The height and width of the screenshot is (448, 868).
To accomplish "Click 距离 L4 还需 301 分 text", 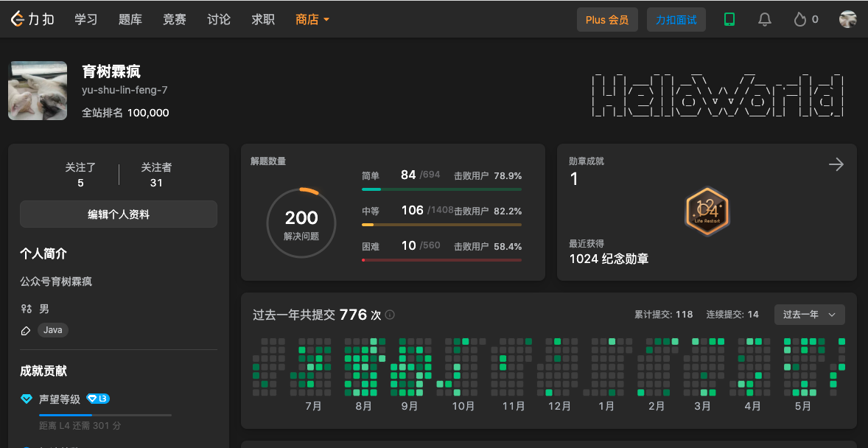I will click(80, 426).
